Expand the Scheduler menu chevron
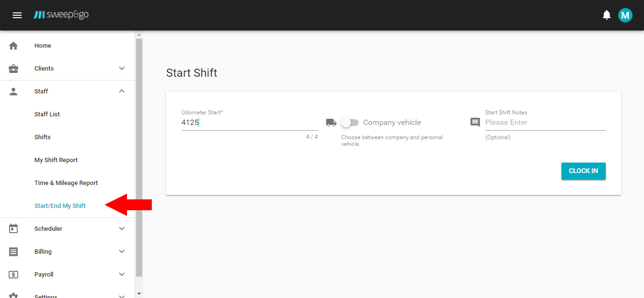Image resolution: width=644 pixels, height=298 pixels. point(122,229)
